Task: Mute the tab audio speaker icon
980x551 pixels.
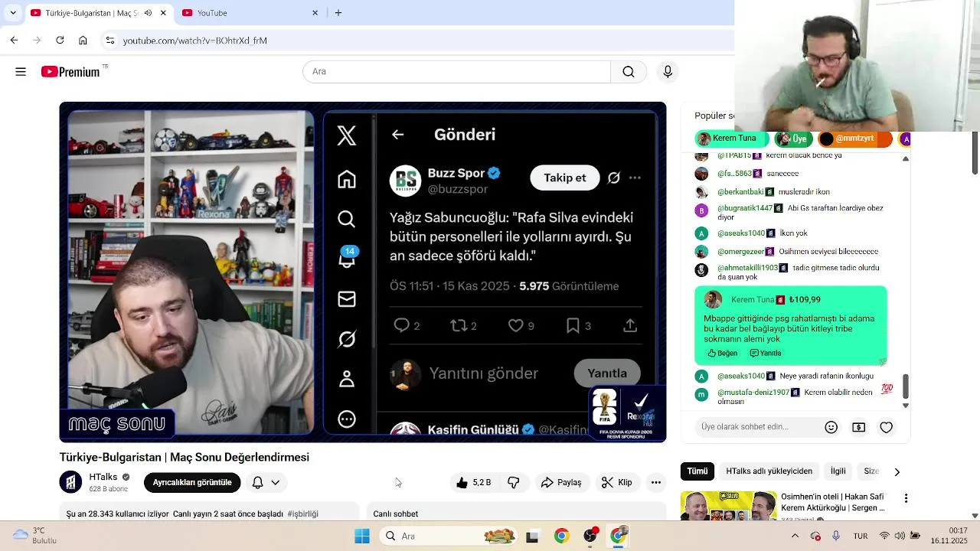Action: (148, 13)
